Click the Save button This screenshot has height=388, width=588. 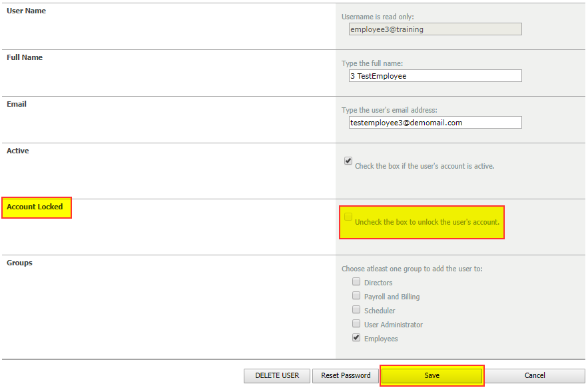coord(432,375)
